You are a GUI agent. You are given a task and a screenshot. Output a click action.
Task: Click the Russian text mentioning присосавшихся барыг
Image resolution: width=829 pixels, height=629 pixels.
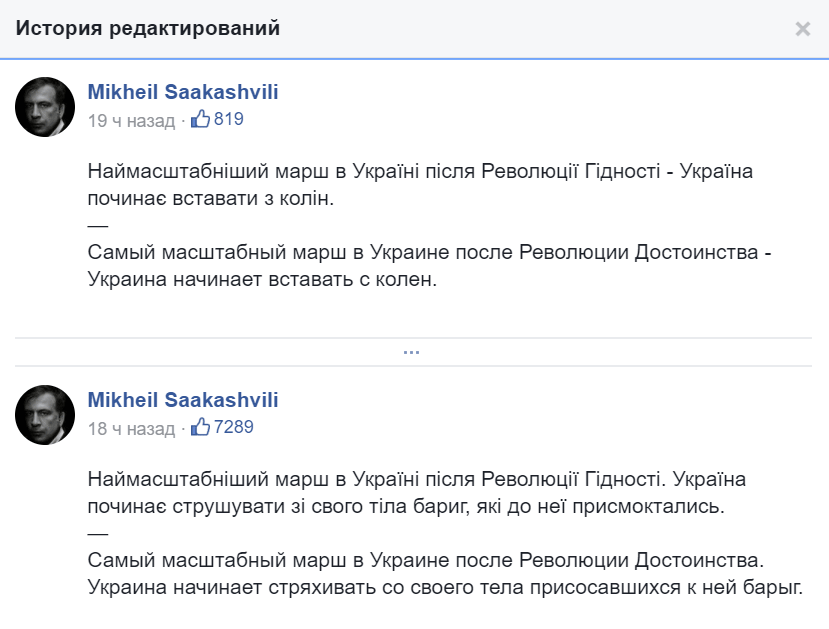[445, 574]
